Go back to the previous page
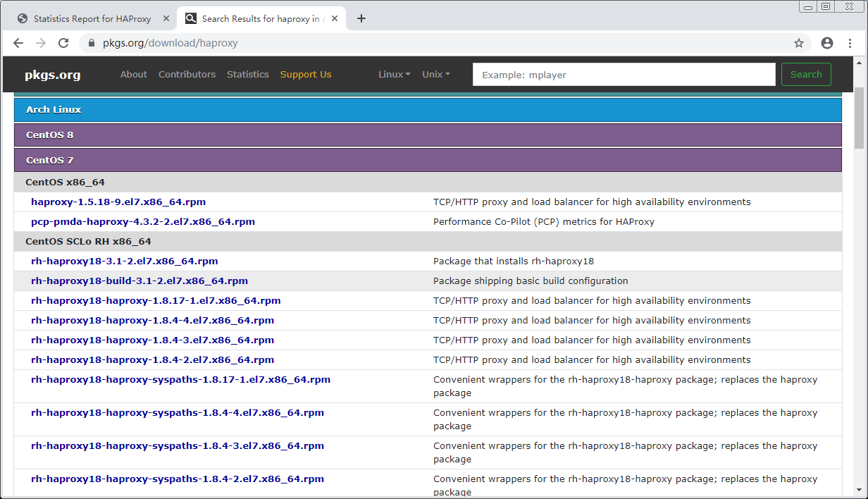 [18, 43]
